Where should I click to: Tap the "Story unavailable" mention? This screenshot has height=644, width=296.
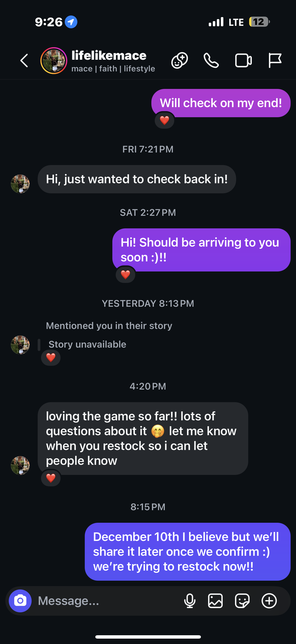coord(87,344)
